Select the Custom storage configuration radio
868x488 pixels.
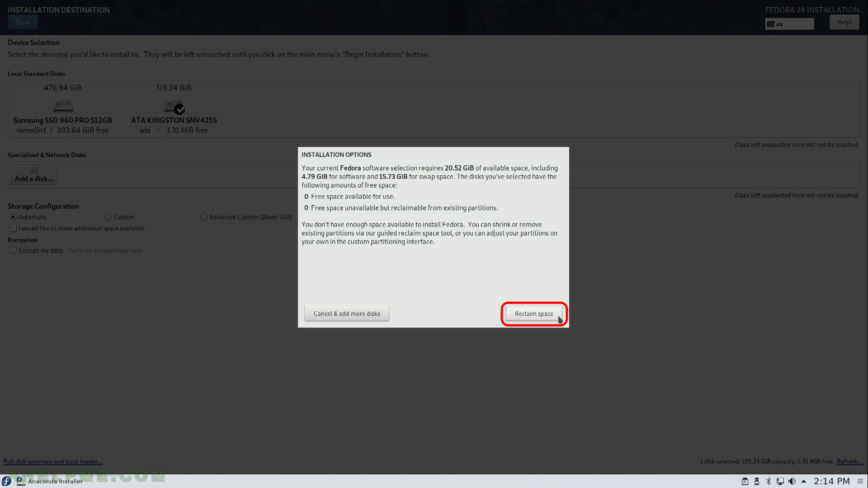[x=108, y=217]
